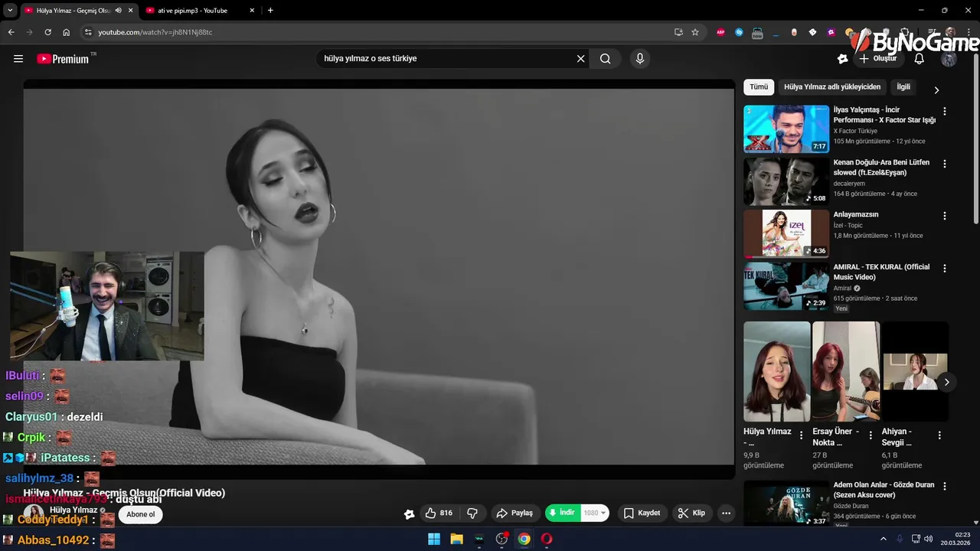The width and height of the screenshot is (980, 551).
Task: Open tab search dropdown in the tab strip
Action: coord(10,11)
